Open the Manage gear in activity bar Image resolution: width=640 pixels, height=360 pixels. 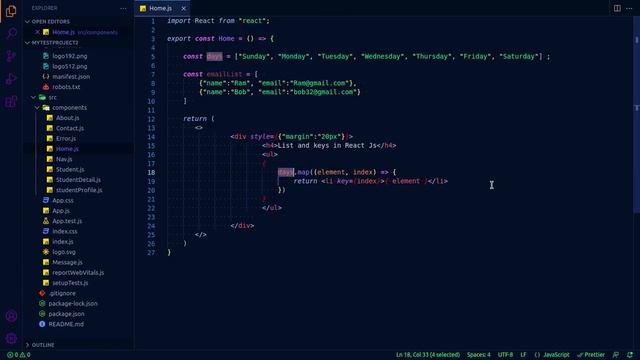click(x=11, y=338)
